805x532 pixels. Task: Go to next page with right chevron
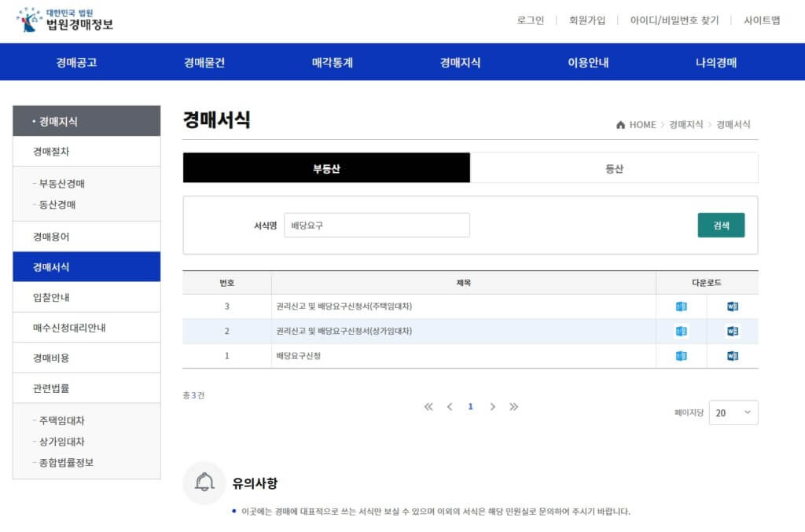point(492,406)
